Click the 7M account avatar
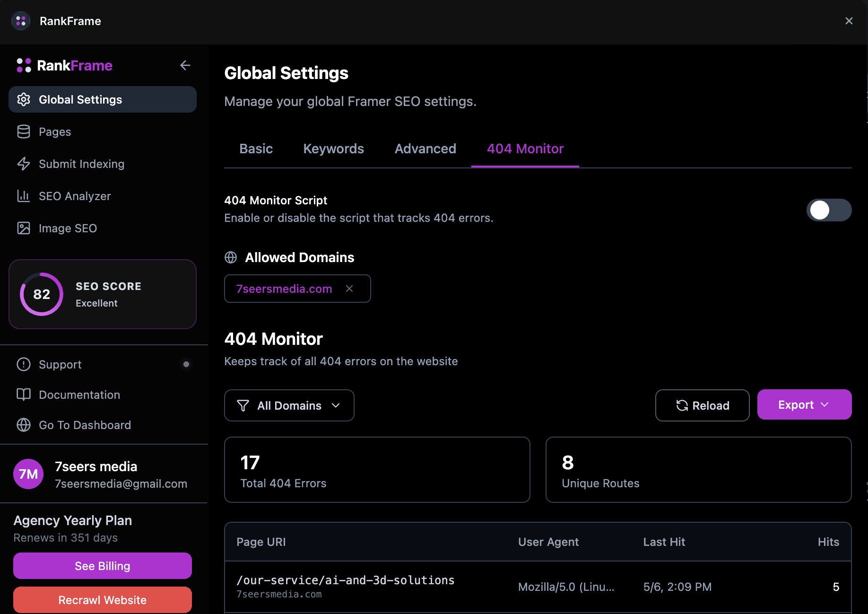This screenshot has height=614, width=868. click(28, 474)
